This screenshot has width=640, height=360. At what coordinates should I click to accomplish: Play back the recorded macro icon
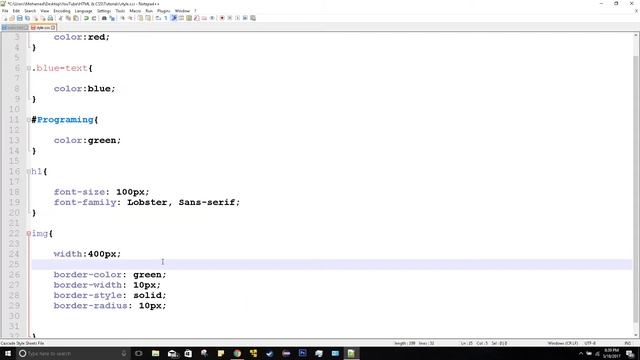(238, 18)
